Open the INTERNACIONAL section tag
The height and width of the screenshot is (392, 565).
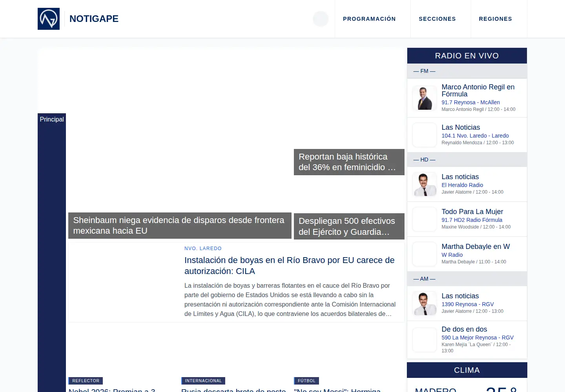coord(203,381)
